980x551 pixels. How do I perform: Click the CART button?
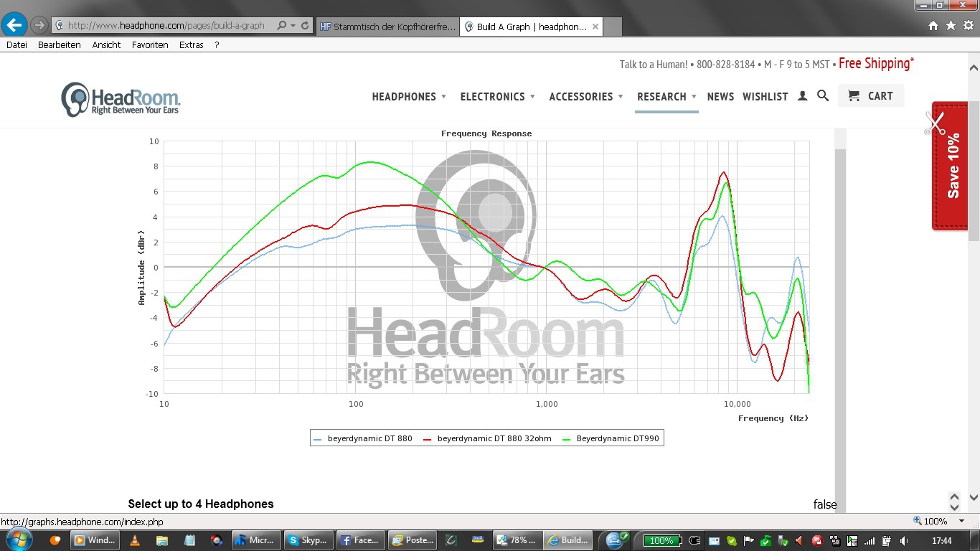[x=871, y=96]
